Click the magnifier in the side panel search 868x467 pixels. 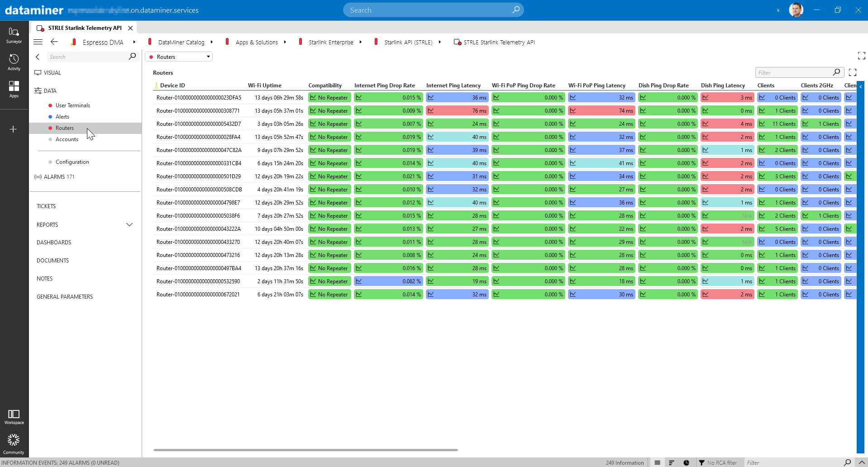tap(132, 57)
